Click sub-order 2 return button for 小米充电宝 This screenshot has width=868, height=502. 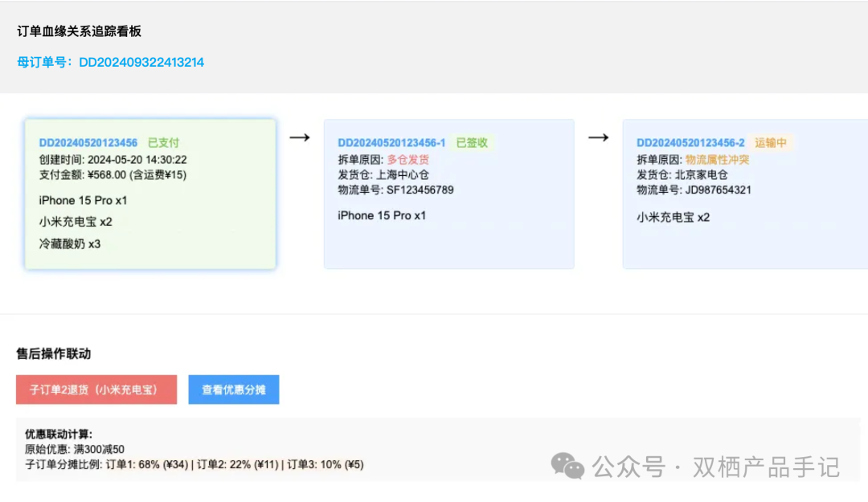[x=96, y=390]
